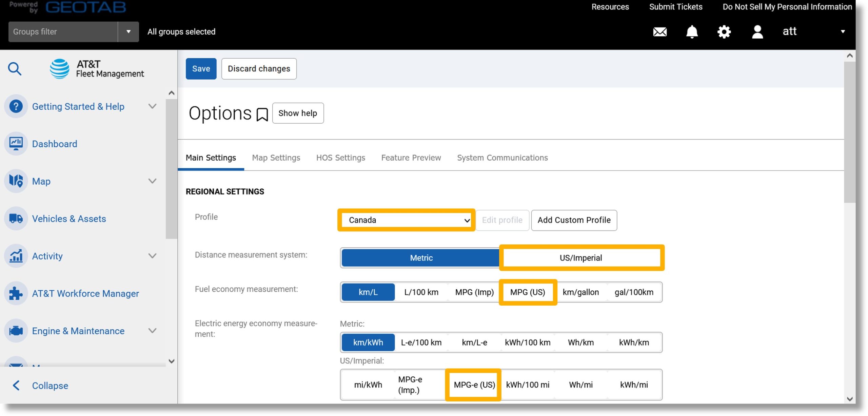This screenshot has width=868, height=416.
Task: Select km/kWh electric economy option
Action: coord(368,342)
